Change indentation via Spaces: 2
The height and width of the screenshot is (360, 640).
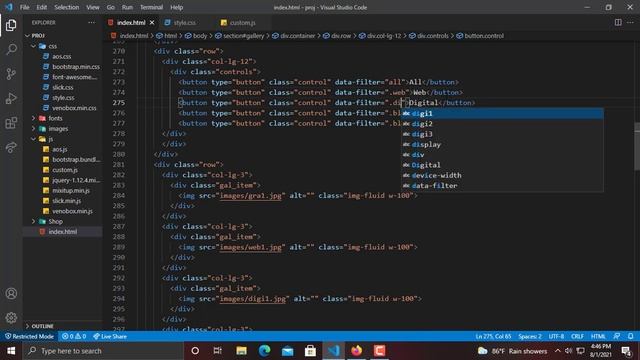(530, 336)
